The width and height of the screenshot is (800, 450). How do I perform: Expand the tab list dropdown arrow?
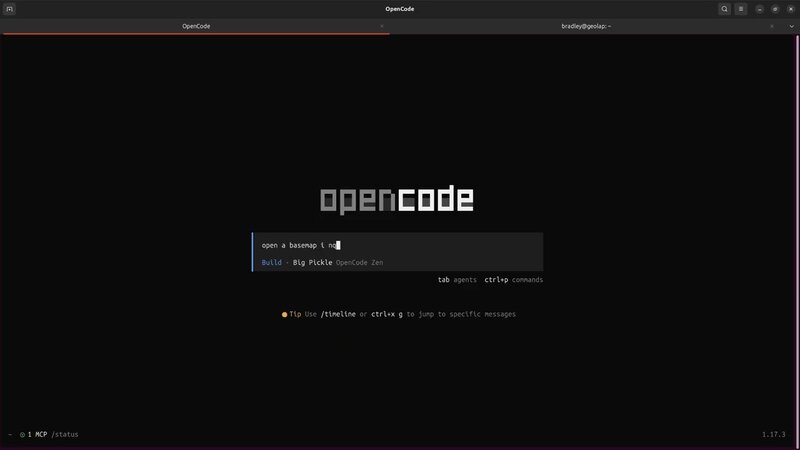791,26
